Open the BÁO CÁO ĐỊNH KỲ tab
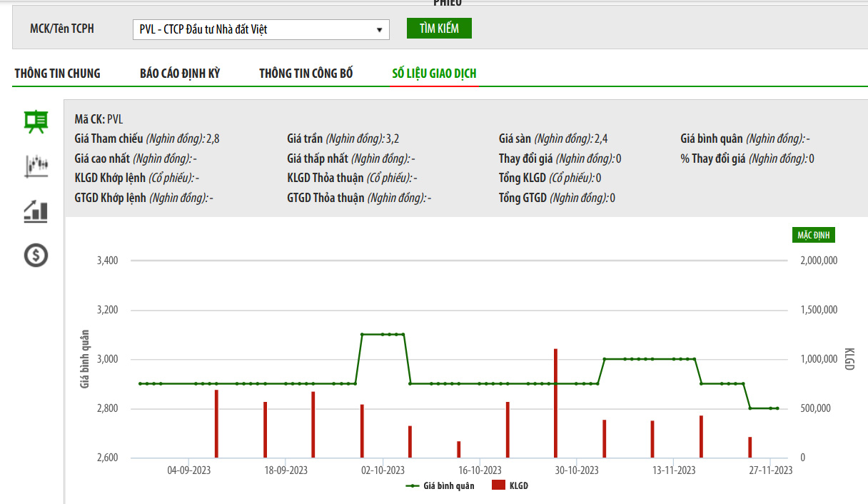This screenshot has width=868, height=504. (180, 74)
